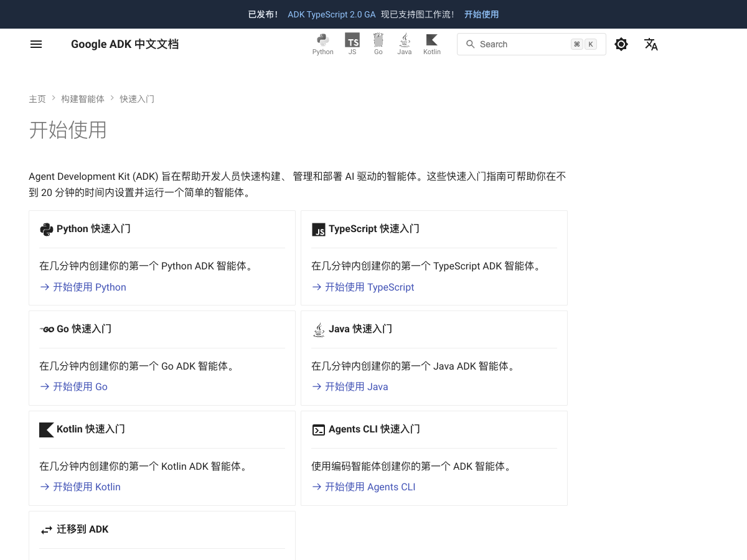Screen dimensions: 747x560
Task: Click the Kotlin 快速入门 card heading
Action: (91, 429)
